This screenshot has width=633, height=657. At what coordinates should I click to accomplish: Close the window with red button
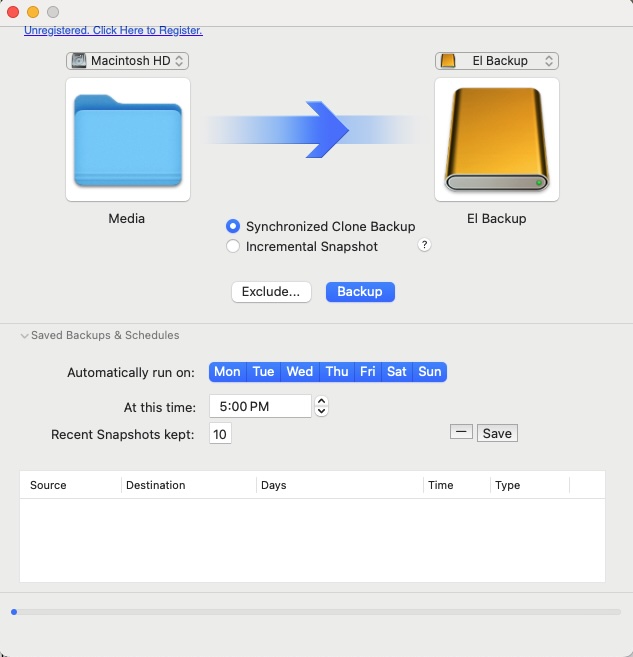point(13,12)
